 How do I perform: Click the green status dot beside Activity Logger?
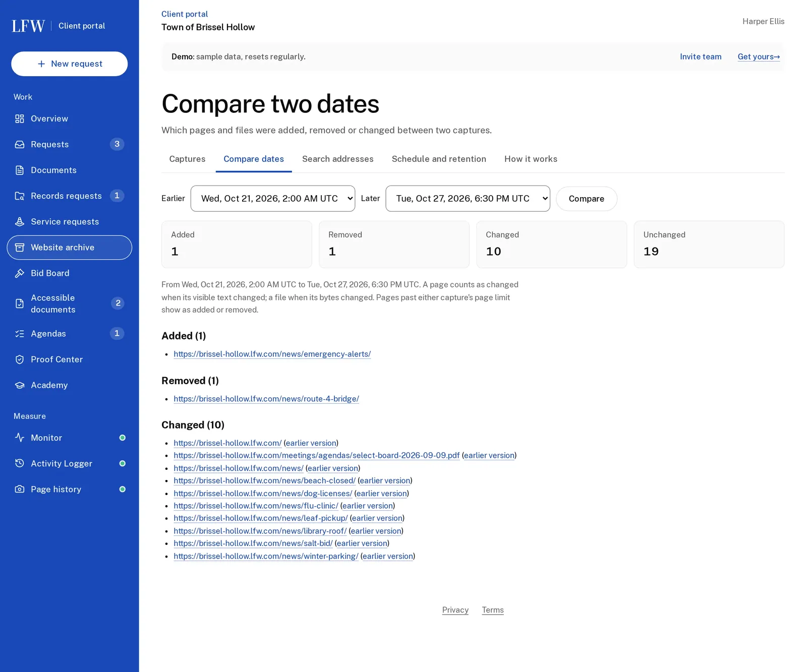122,463
